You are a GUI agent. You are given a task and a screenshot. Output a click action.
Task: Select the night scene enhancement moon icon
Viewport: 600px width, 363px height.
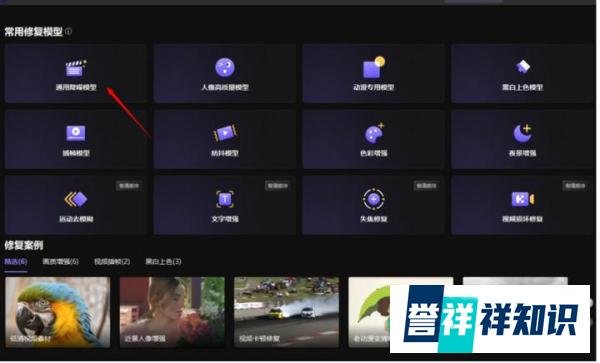(522, 133)
